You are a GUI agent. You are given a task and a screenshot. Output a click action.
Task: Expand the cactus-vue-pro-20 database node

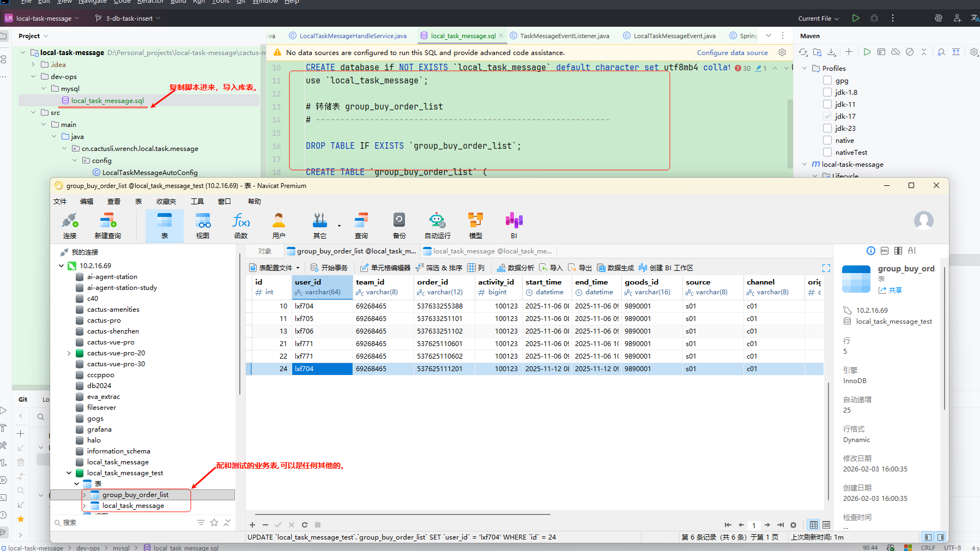coord(69,353)
